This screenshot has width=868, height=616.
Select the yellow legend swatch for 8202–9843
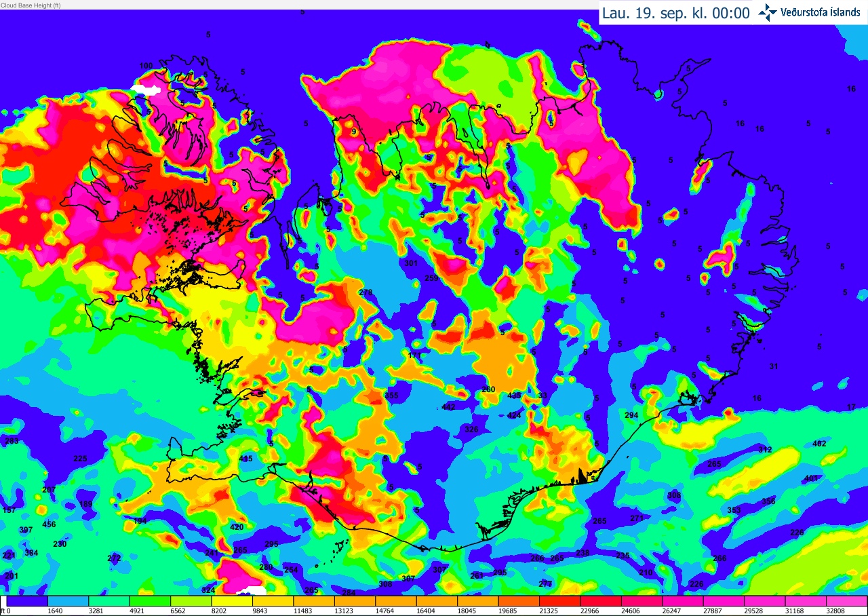(232, 601)
